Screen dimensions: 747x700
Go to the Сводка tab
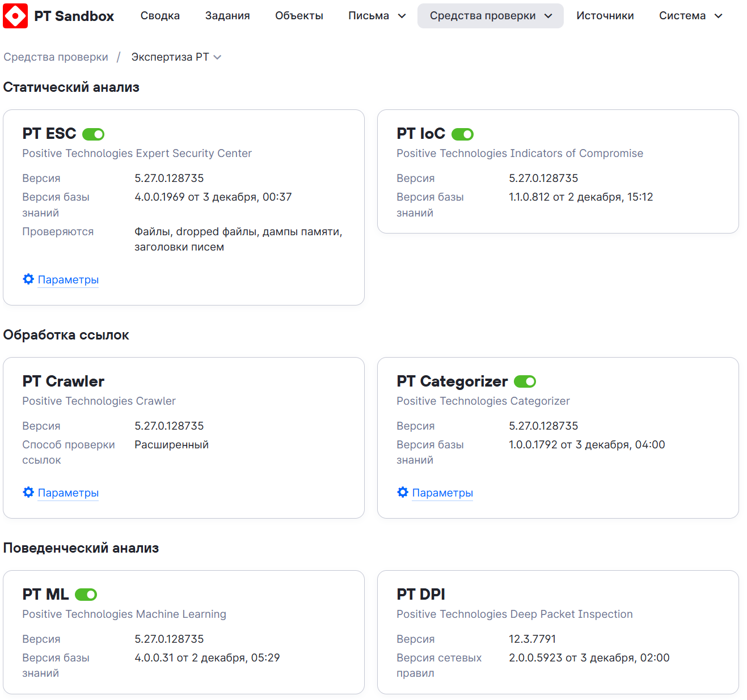point(160,16)
